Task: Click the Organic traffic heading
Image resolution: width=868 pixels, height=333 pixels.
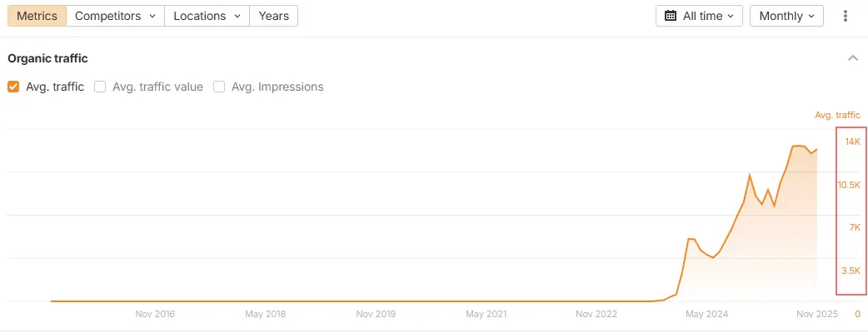Action: click(x=47, y=58)
